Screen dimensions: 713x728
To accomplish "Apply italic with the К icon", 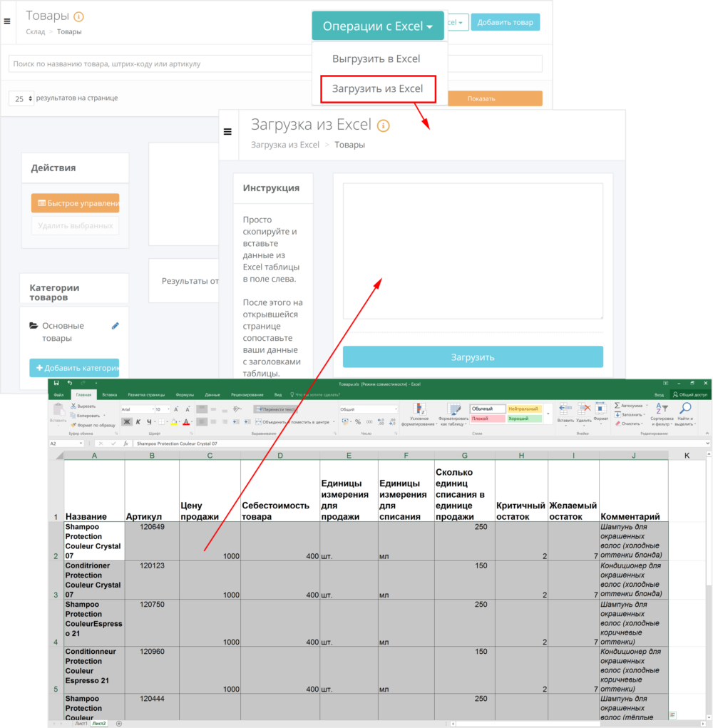I will coord(138,421).
